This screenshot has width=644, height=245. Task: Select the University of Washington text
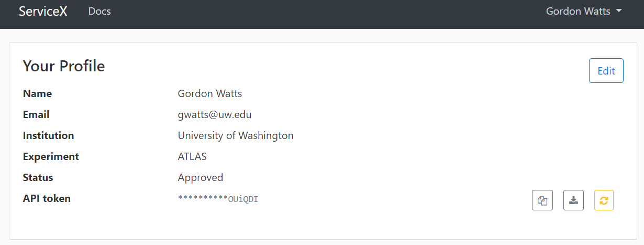click(236, 136)
